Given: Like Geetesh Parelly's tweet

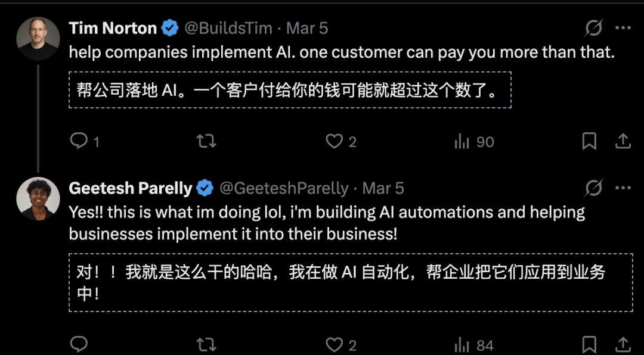Looking at the screenshot, I should click(335, 344).
